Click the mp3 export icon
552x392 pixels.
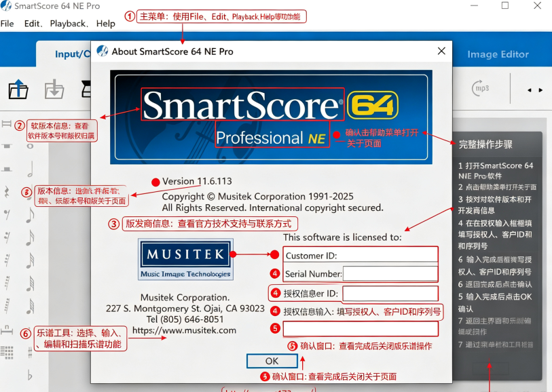[x=481, y=88]
